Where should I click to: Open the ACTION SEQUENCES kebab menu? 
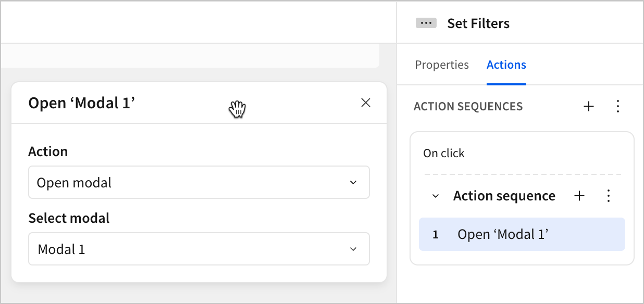(618, 107)
